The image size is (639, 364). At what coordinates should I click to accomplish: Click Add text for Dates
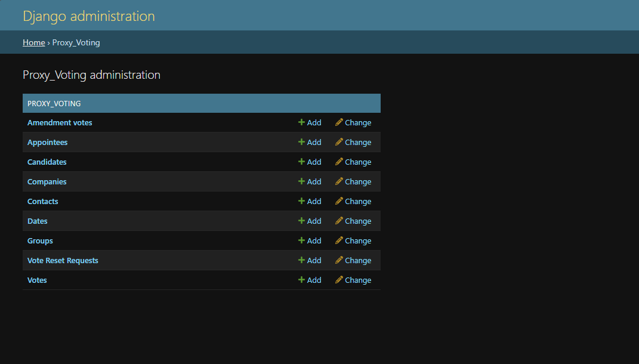pyautogui.click(x=314, y=221)
